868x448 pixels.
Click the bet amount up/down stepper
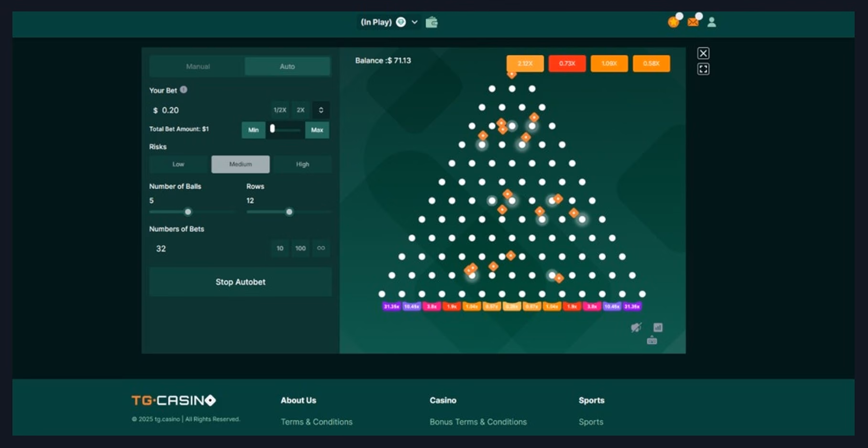pyautogui.click(x=321, y=110)
